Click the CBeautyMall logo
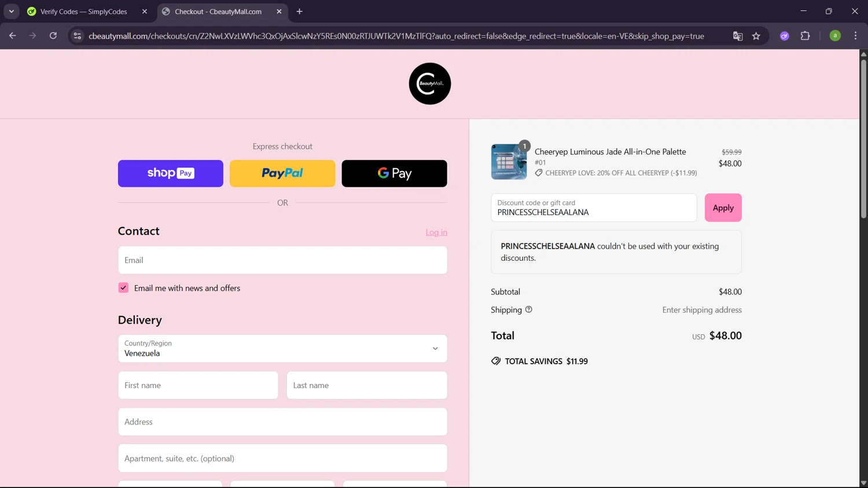Screen dimensions: 868x488 point(430,84)
